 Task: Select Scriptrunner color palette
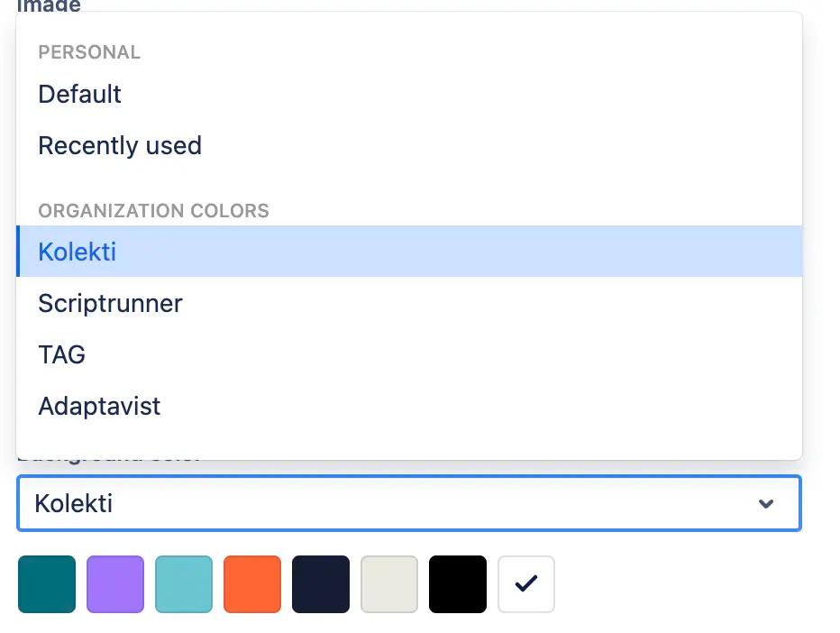pyautogui.click(x=110, y=303)
